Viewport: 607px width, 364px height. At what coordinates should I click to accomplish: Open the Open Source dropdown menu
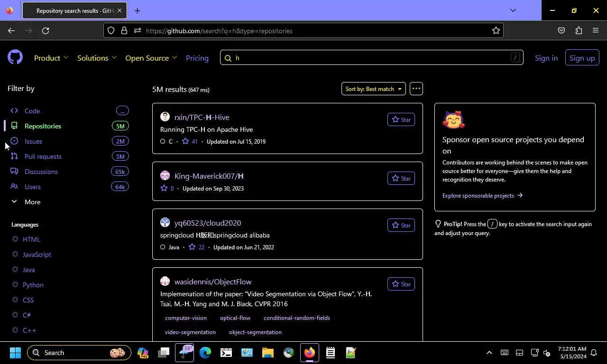(x=151, y=58)
